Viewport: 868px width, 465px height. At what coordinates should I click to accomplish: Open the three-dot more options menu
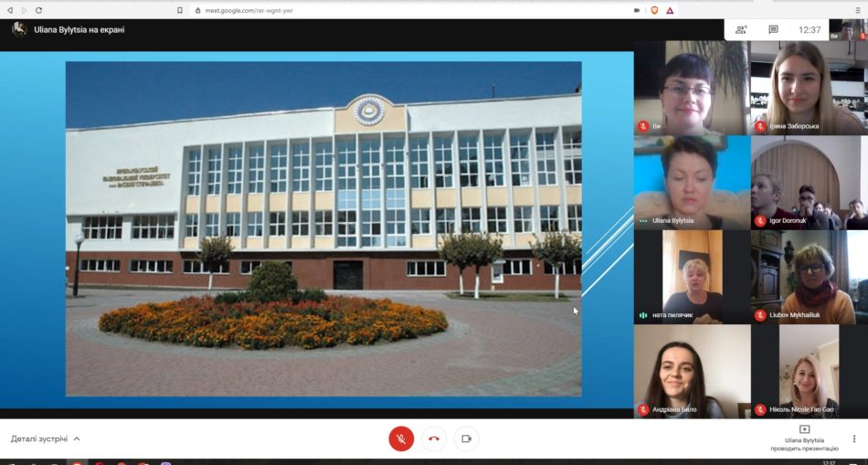tap(854, 439)
